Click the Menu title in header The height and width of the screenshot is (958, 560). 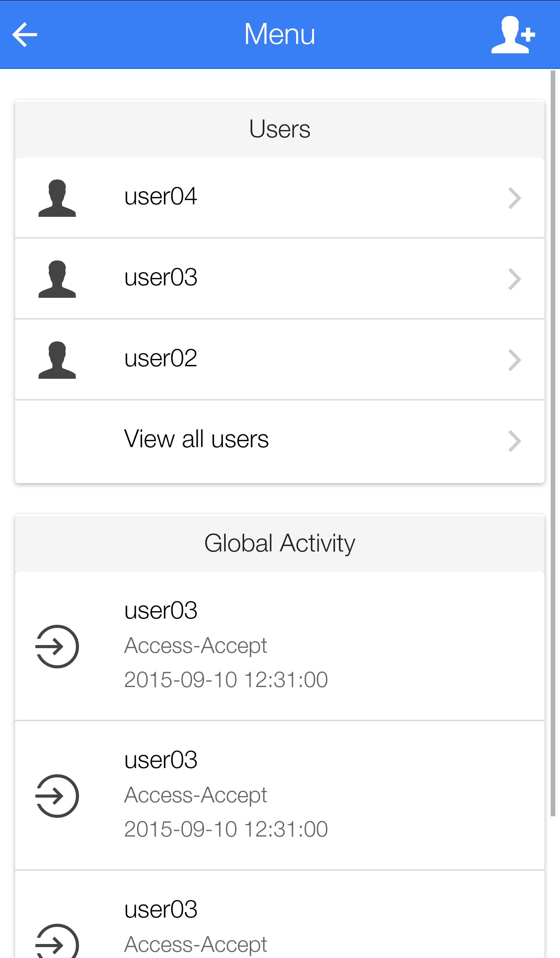pyautogui.click(x=279, y=34)
